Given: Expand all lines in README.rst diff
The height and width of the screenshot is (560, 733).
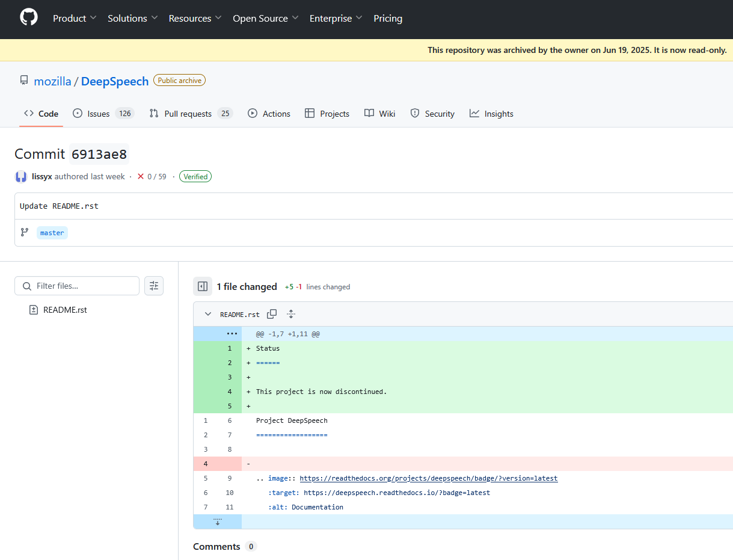Looking at the screenshot, I should coord(291,314).
